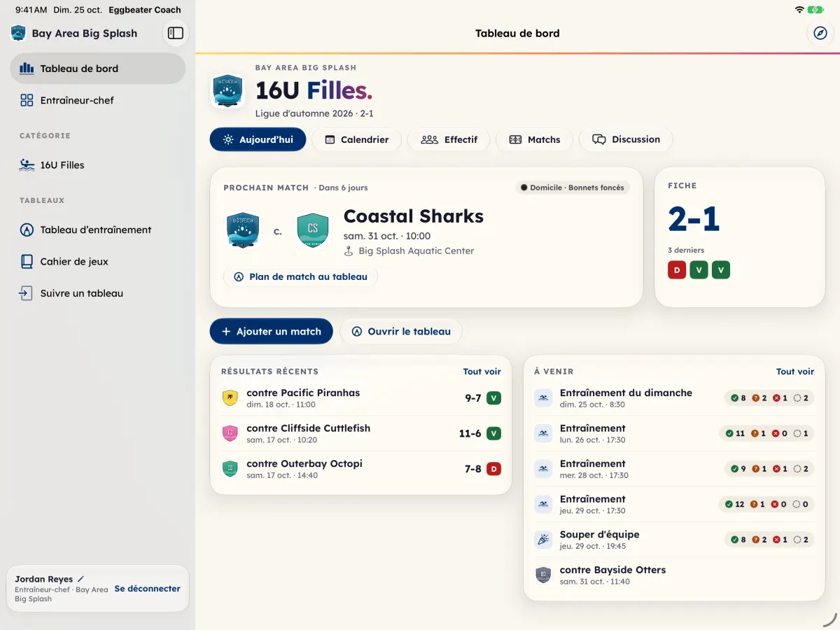Open contre Bayside Otters upcoming match
The image size is (840, 630).
(x=674, y=575)
